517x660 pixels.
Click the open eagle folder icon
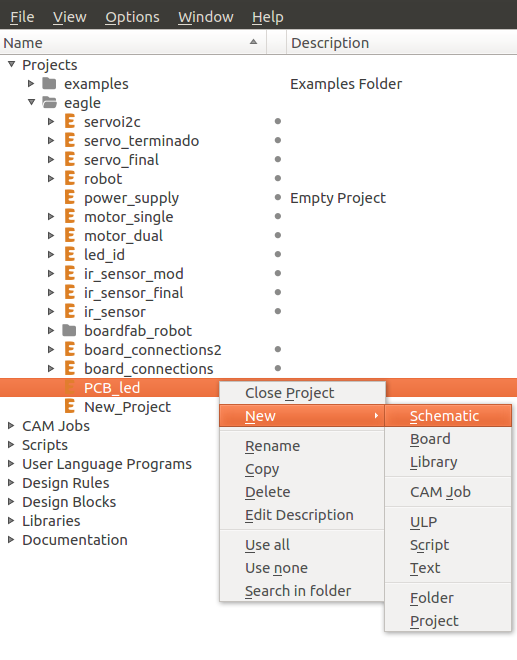click(x=50, y=102)
